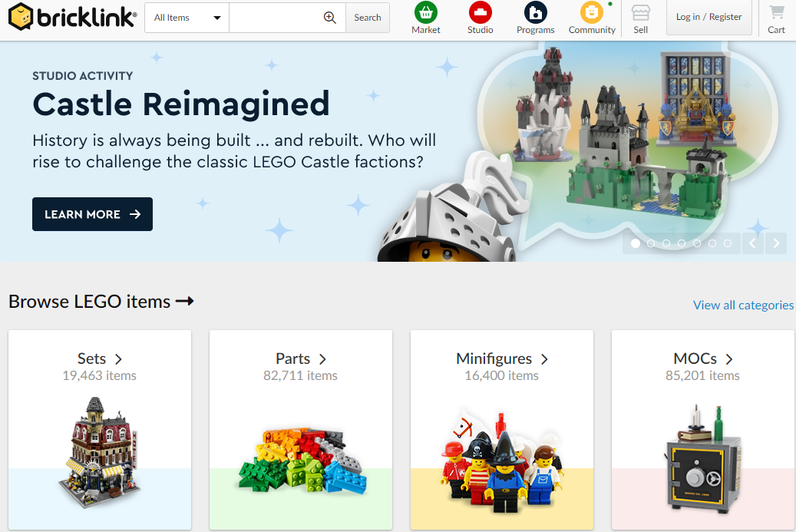
Task: Click the 82,711 items text
Action: pos(301,375)
